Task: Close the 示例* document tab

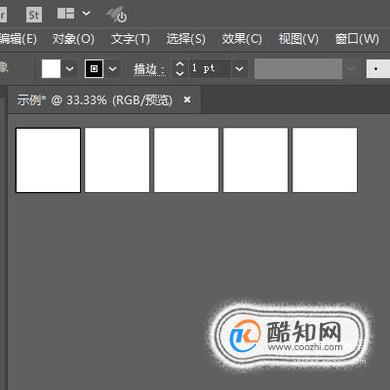Action: tap(187, 100)
